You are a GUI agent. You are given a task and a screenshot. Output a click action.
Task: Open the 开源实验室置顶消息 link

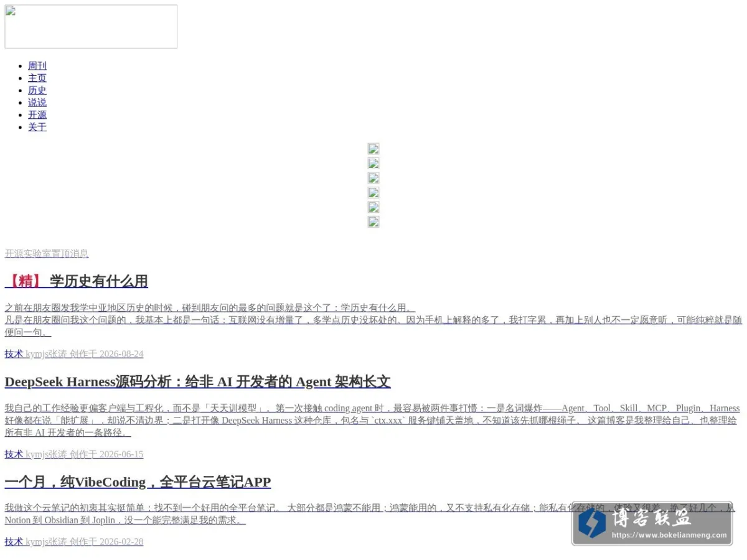[47, 254]
